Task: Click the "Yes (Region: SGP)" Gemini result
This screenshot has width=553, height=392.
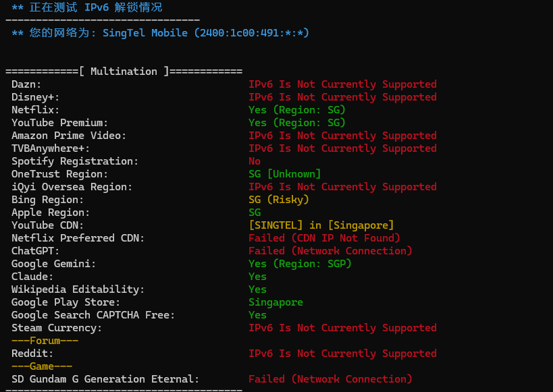Action: 300,264
